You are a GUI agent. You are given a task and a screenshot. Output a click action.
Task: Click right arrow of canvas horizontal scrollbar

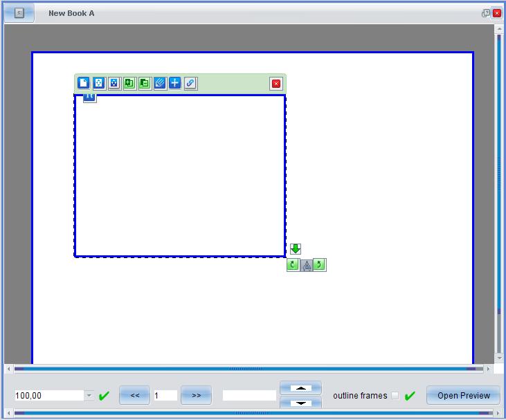click(x=488, y=369)
